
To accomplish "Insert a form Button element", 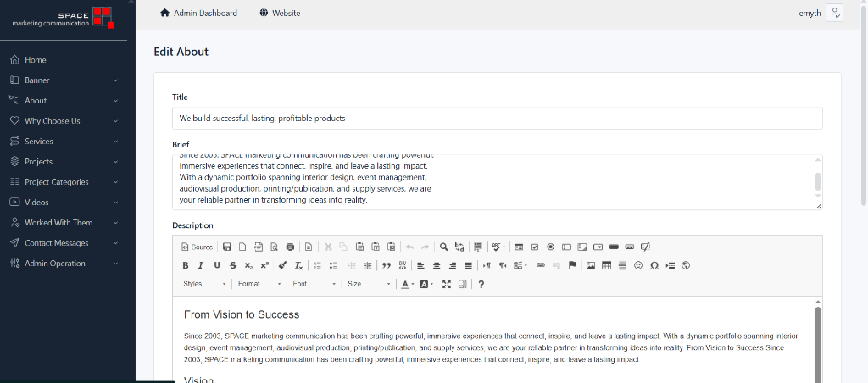I will tap(614, 247).
